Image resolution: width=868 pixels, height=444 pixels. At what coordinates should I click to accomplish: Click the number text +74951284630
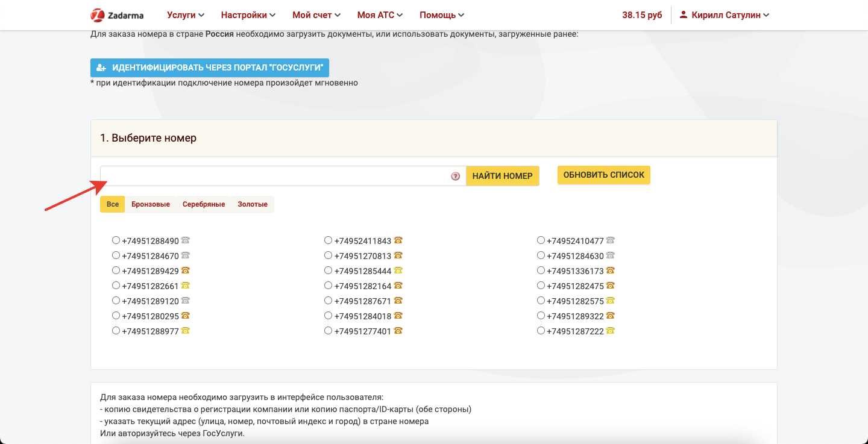tap(575, 255)
